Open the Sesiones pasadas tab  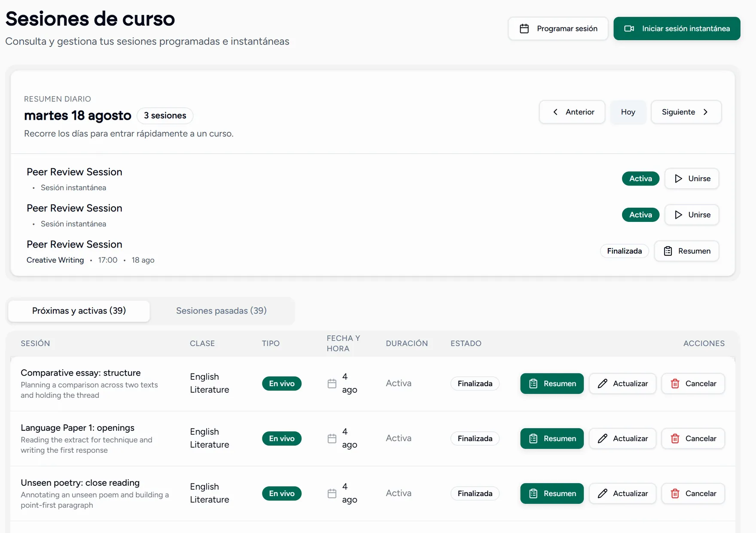[x=221, y=311]
